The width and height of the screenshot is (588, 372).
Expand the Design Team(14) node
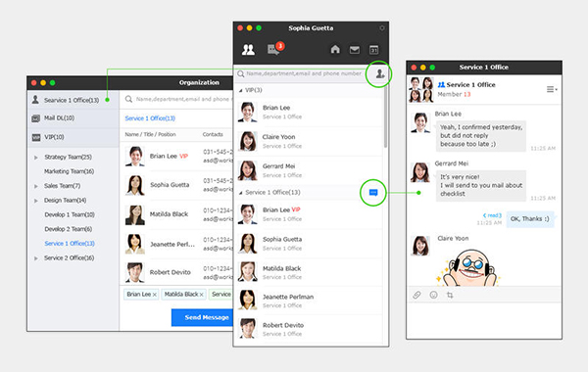(36, 201)
